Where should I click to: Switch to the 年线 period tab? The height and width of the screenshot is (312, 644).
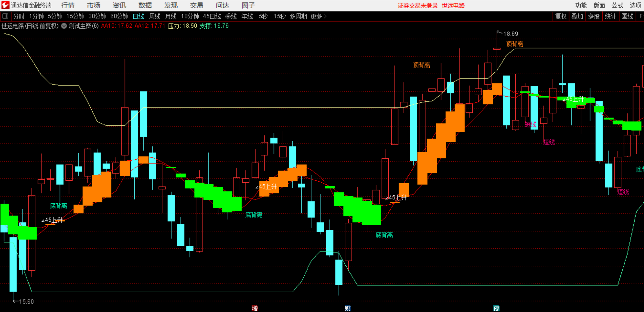(247, 16)
